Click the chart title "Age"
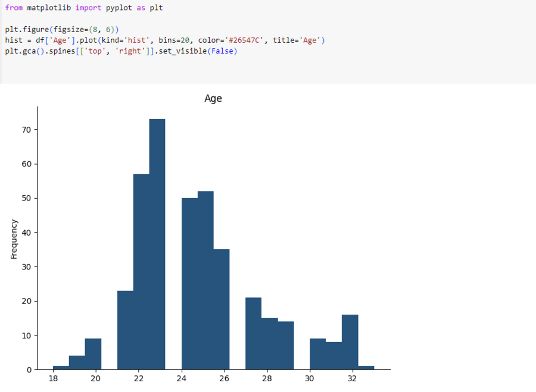Screen dimensions: 536x392 pos(213,99)
